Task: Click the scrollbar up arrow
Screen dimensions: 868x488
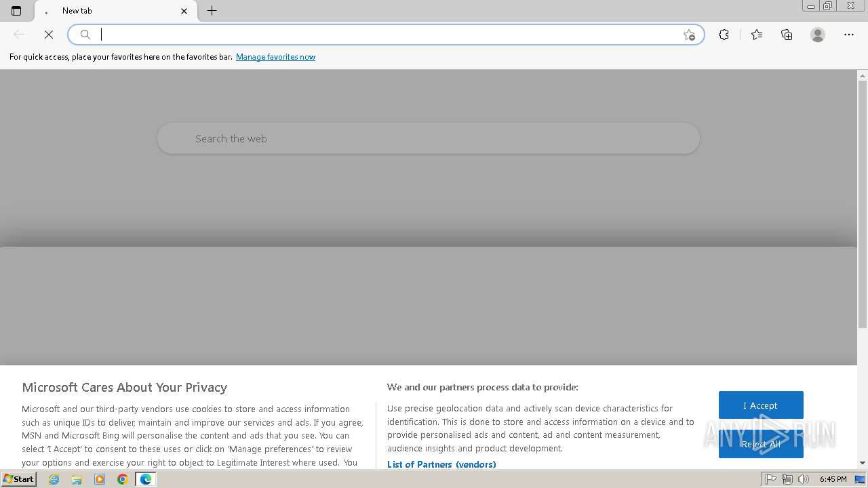Action: pyautogui.click(x=863, y=75)
